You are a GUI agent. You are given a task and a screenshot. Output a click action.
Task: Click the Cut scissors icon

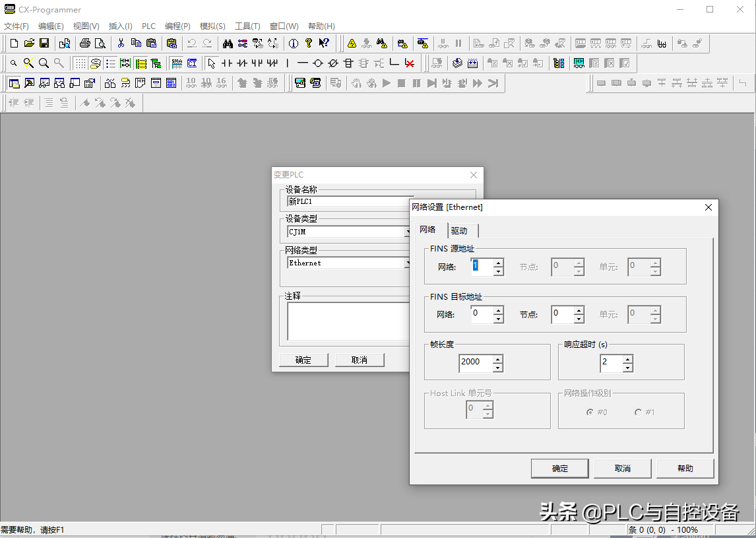click(x=121, y=44)
